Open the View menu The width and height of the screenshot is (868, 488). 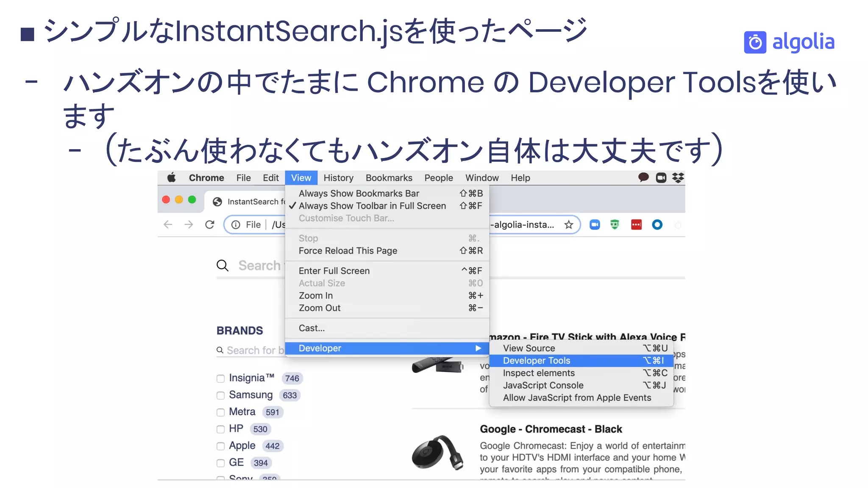[301, 178]
